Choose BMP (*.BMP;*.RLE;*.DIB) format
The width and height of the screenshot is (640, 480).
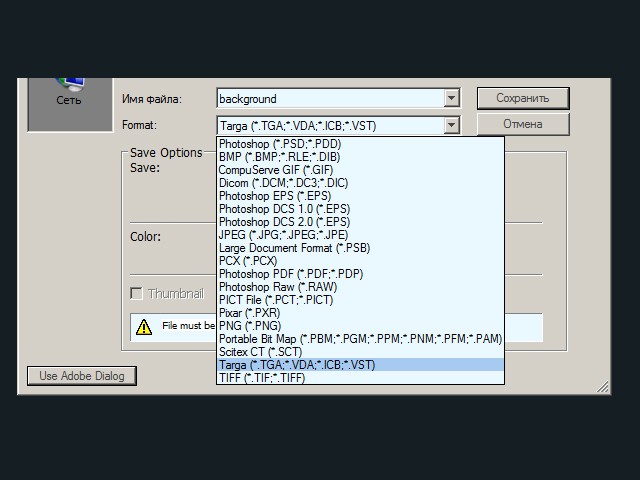(x=360, y=157)
